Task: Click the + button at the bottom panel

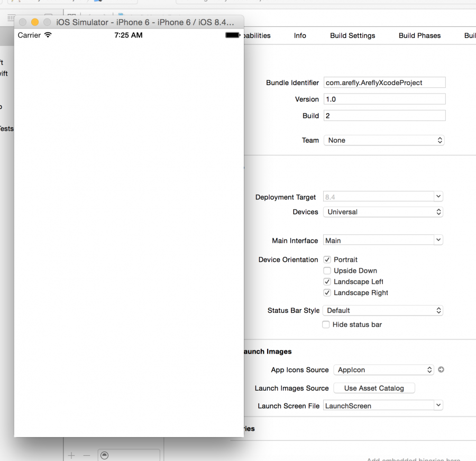Action: (71, 455)
